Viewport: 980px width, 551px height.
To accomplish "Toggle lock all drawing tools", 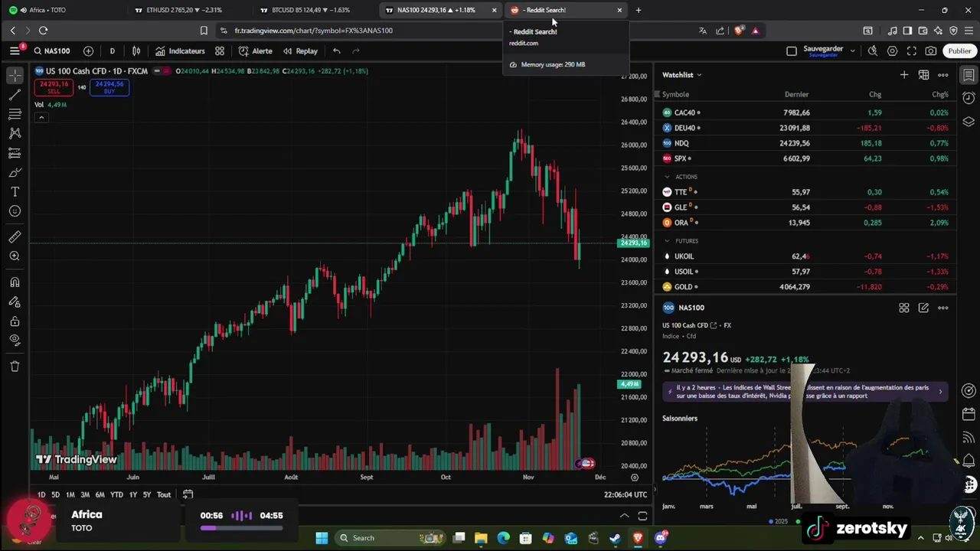I will coord(15,321).
